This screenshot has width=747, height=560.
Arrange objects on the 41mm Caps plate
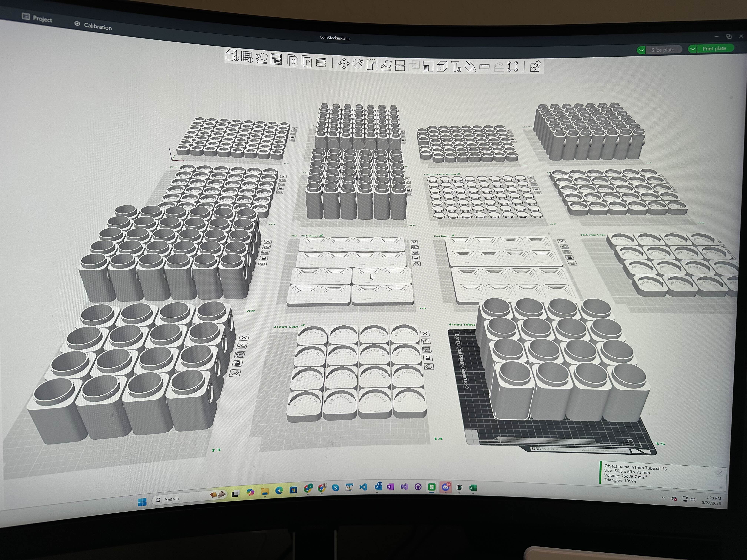[427, 350]
